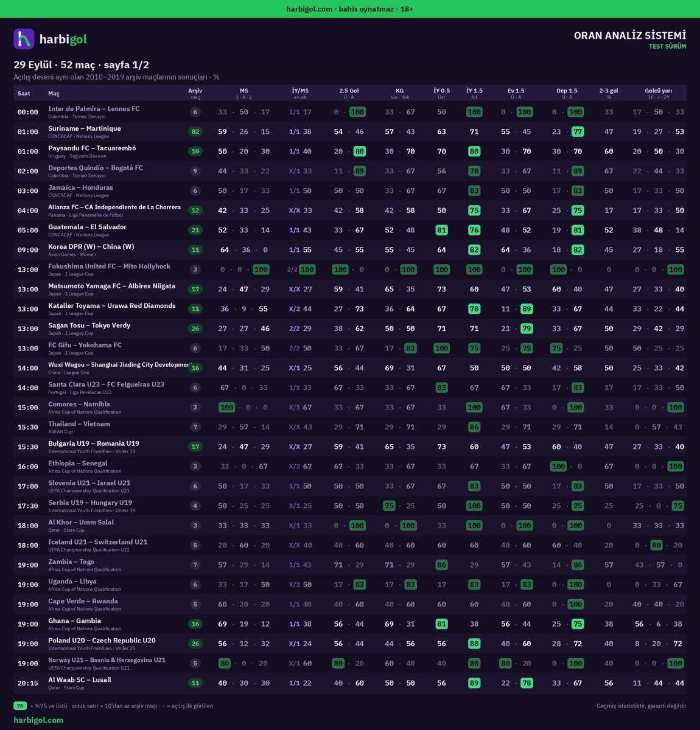Click the 1/1 38 value in Suriname row
Image resolution: width=700 pixels, height=730 pixels.
point(300,132)
